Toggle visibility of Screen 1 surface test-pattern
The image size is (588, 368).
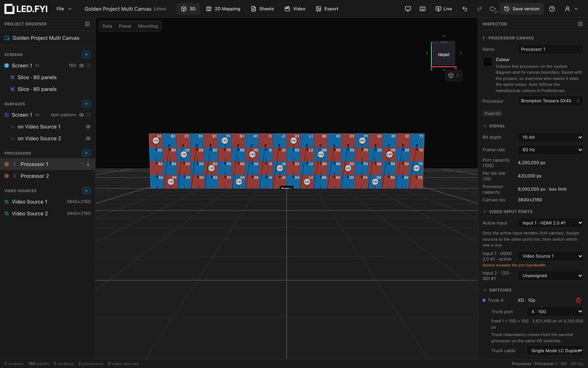pyautogui.click(x=82, y=115)
